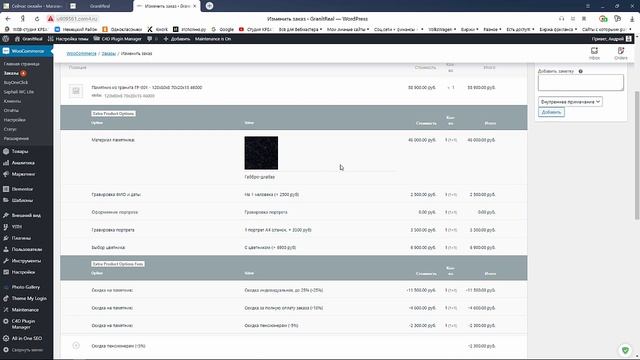Open Elementor in the sidebar
Image resolution: width=640 pixels, height=360 pixels.
[x=22, y=189]
